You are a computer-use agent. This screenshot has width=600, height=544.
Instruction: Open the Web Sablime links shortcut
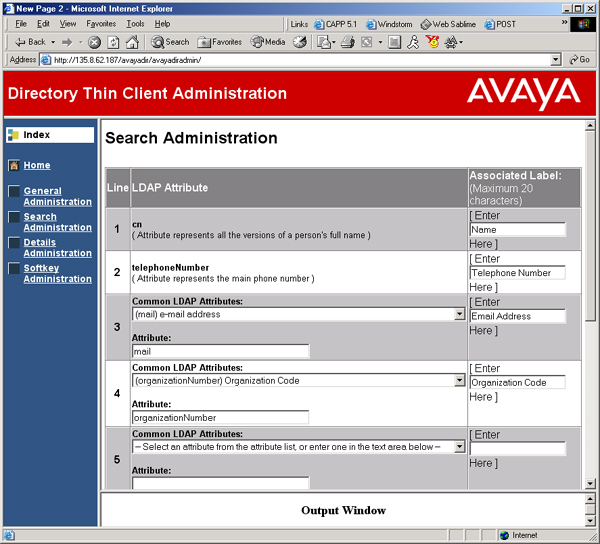[x=448, y=24]
